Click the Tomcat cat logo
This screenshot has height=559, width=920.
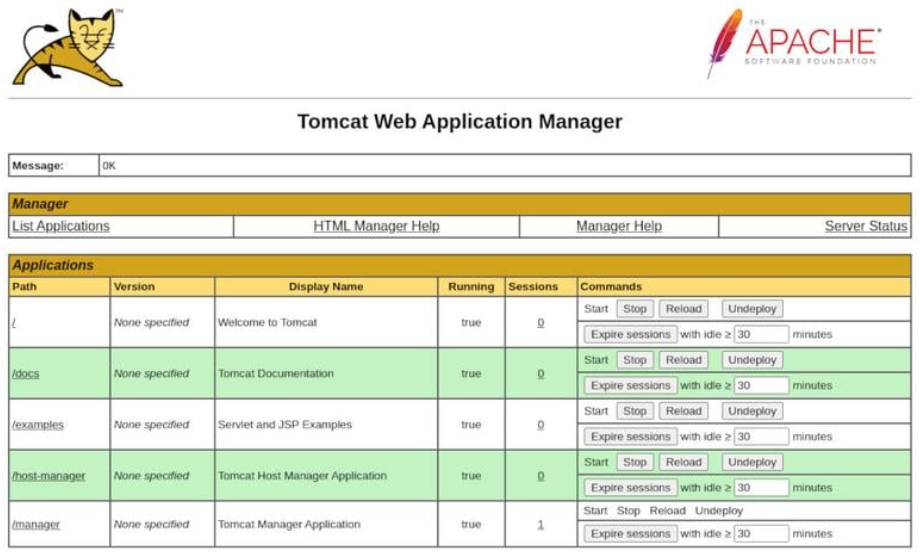click(68, 47)
